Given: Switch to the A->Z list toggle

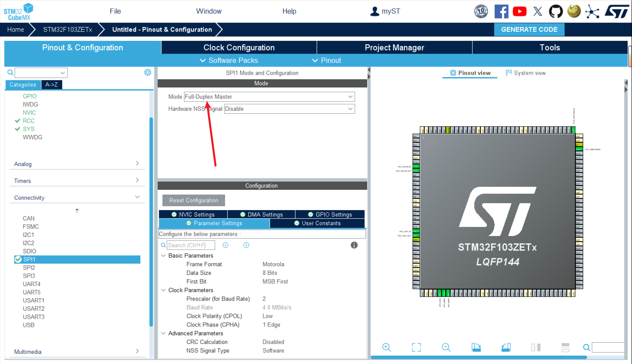Looking at the screenshot, I should click(x=51, y=85).
